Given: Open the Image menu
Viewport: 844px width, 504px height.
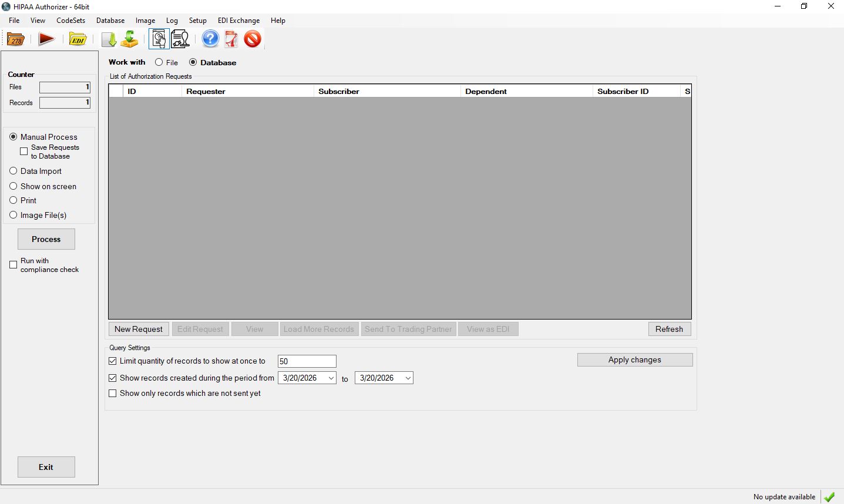Looking at the screenshot, I should (145, 21).
